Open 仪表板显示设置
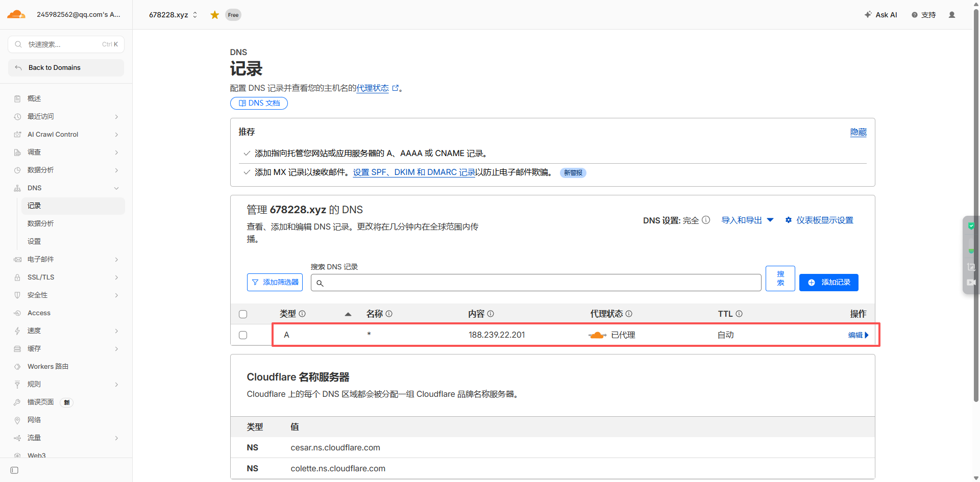This screenshot has height=482, width=980. pyautogui.click(x=819, y=220)
